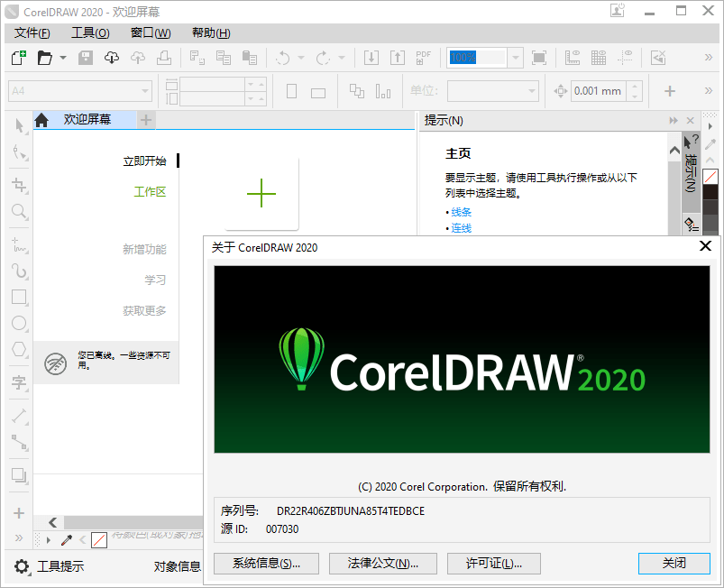Click the Print icon
724x588 pixels.
pyautogui.click(x=164, y=58)
